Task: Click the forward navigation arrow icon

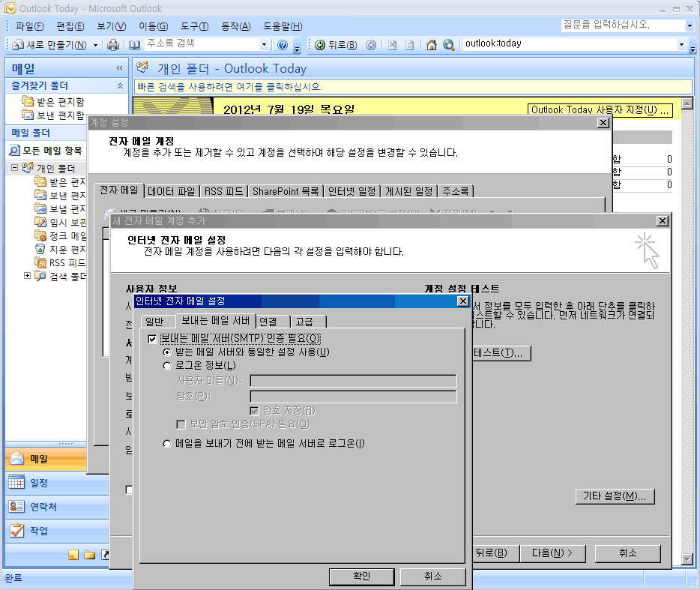Action: pyautogui.click(x=371, y=45)
